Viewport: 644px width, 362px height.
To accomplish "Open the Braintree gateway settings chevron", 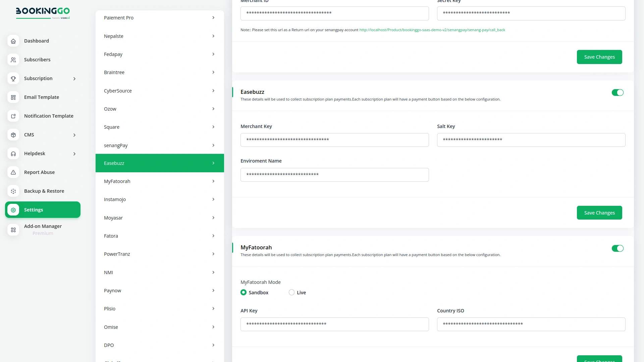I will [213, 72].
